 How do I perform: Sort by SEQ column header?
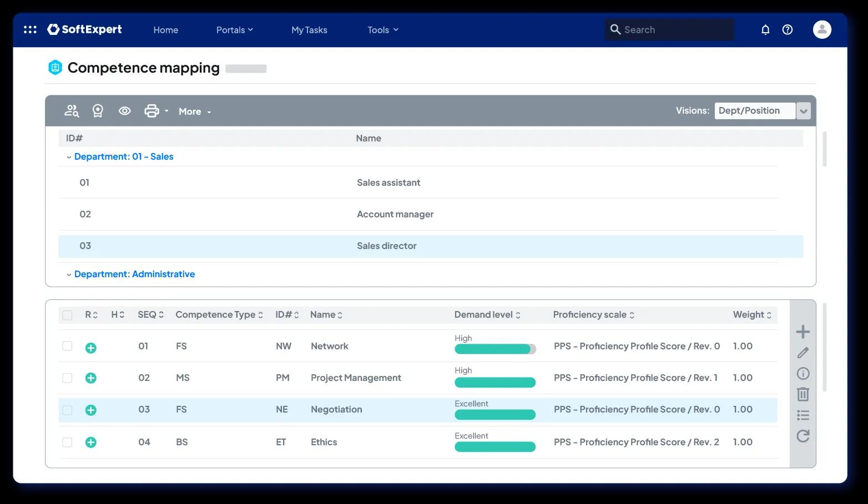click(x=150, y=314)
